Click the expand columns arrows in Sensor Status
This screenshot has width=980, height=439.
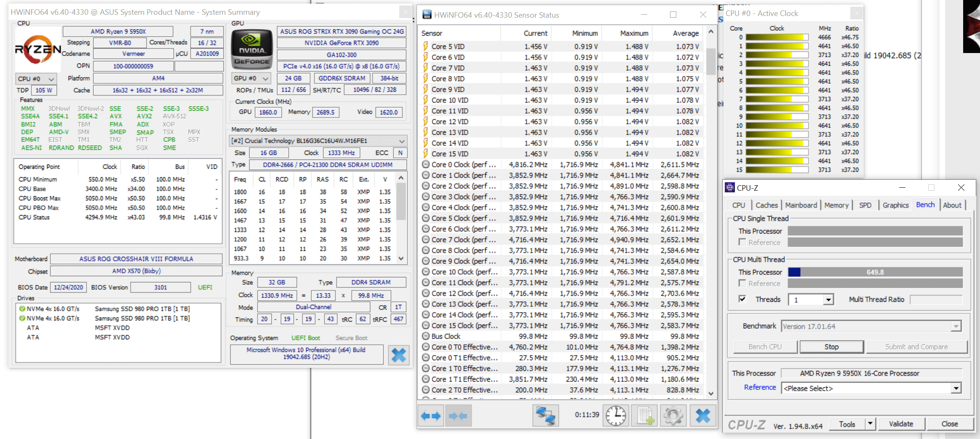pyautogui.click(x=431, y=416)
